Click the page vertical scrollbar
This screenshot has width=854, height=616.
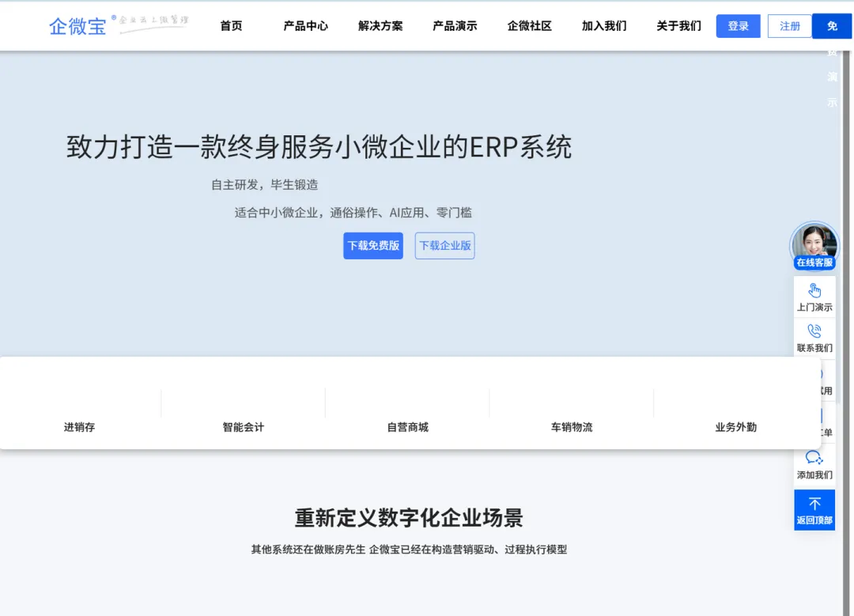coord(848,332)
